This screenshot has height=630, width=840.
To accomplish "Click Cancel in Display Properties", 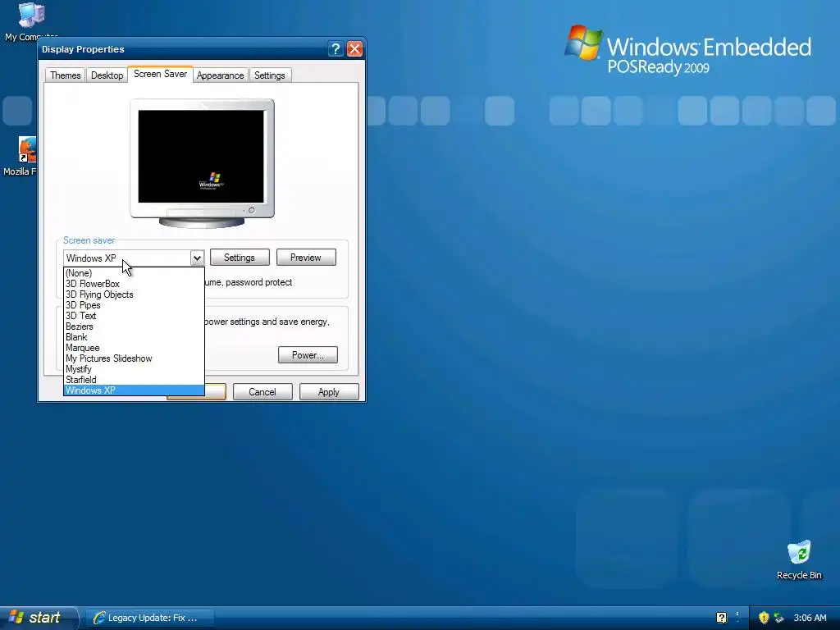I will (x=262, y=392).
